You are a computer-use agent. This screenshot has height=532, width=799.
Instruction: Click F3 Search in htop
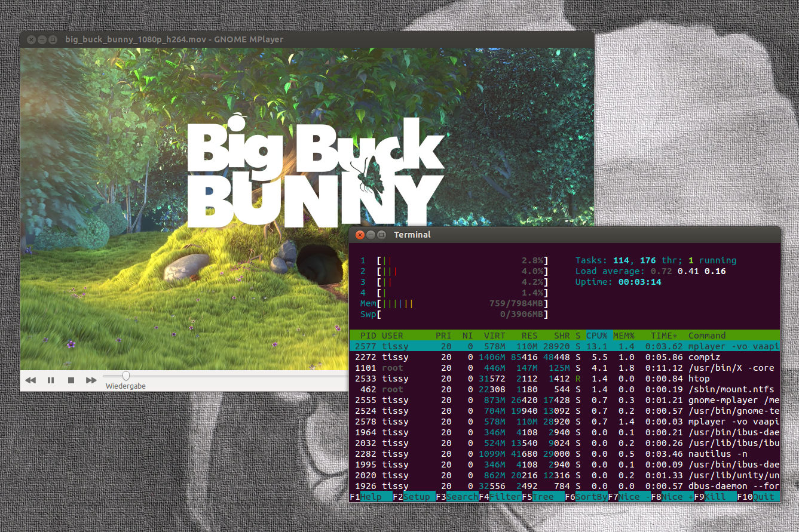(457, 497)
